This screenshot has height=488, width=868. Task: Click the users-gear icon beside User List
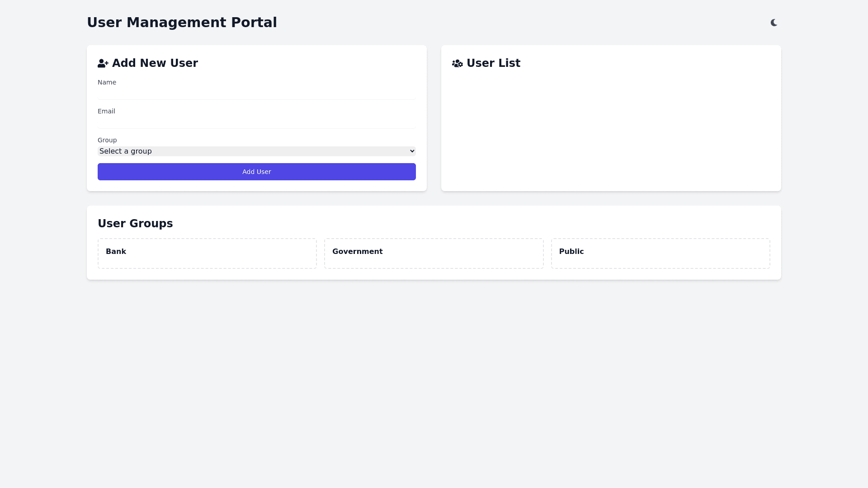457,64
